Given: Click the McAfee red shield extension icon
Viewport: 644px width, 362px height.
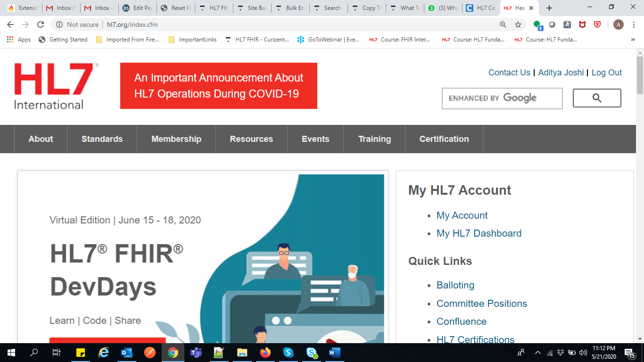Looking at the screenshot, I should tap(582, 25).
